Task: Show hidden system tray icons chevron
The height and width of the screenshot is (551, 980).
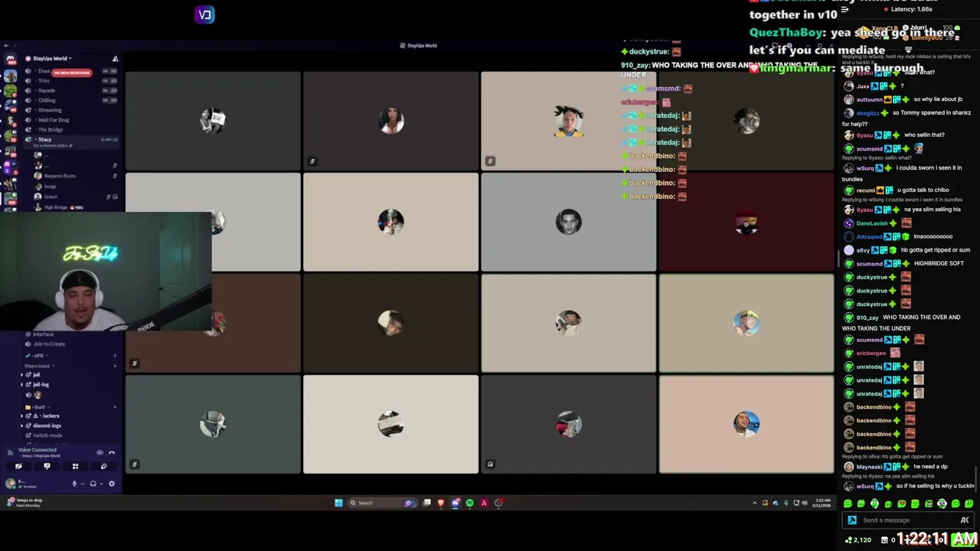Action: [754, 503]
